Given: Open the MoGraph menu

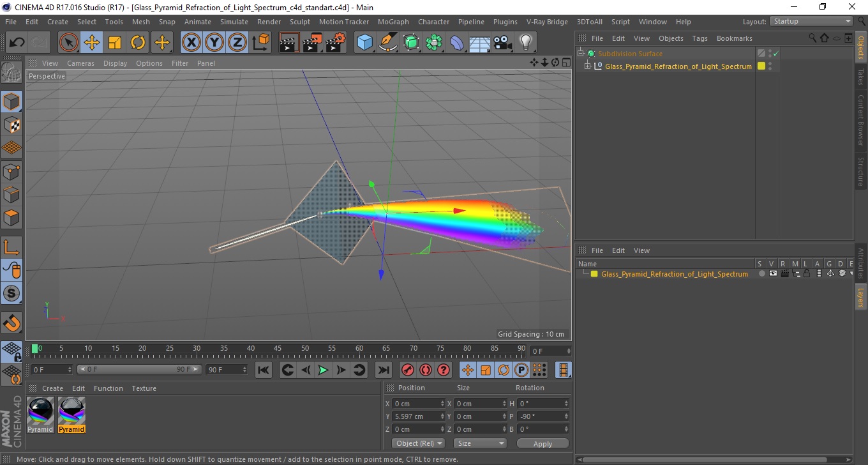Looking at the screenshot, I should coord(393,22).
